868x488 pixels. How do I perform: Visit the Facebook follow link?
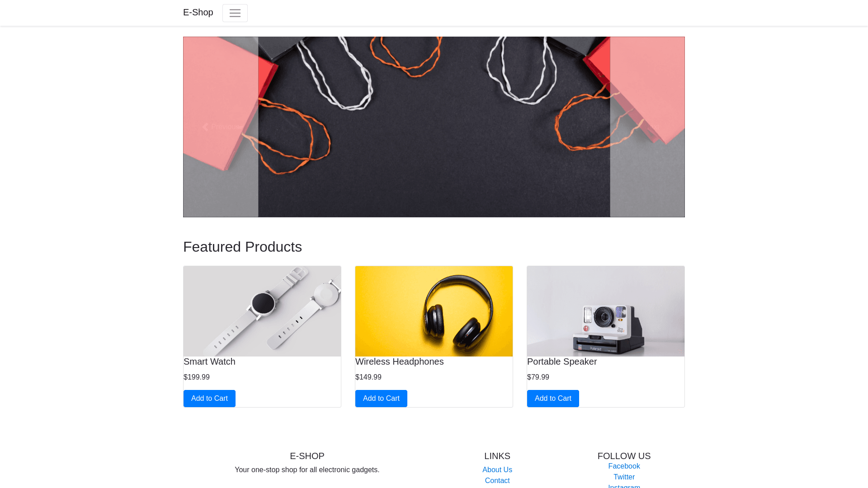pos(624,466)
